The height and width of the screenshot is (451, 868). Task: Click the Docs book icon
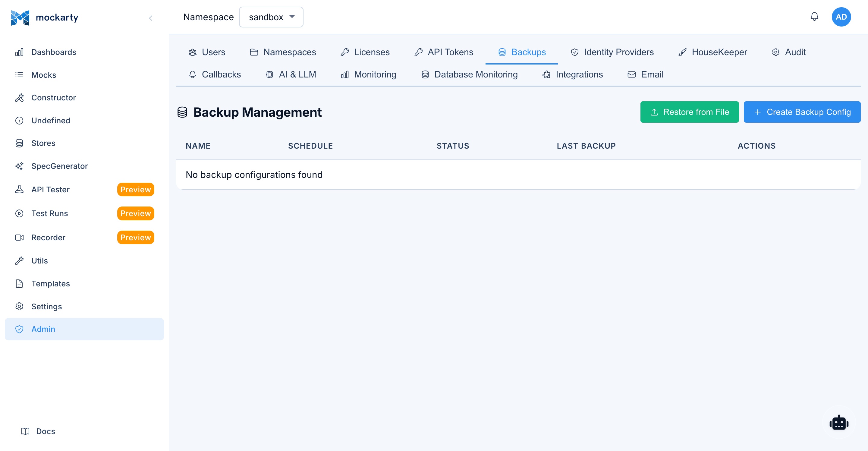(x=25, y=431)
